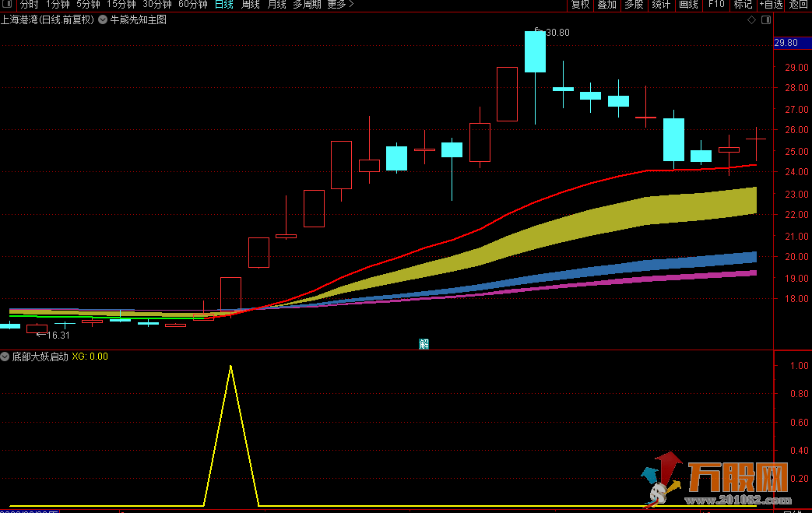Click the 叠加 overlay button
The width and height of the screenshot is (812, 513).
click(x=606, y=5)
